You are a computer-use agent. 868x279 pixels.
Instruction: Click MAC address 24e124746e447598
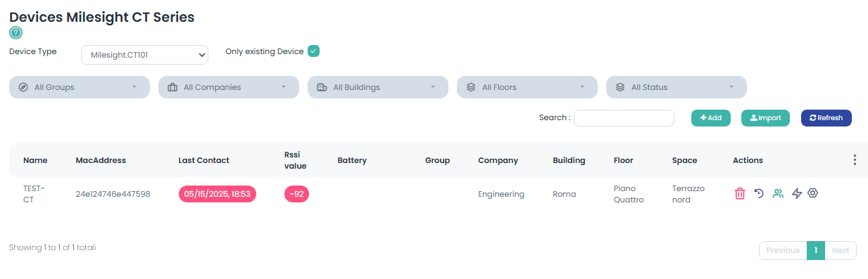point(113,194)
